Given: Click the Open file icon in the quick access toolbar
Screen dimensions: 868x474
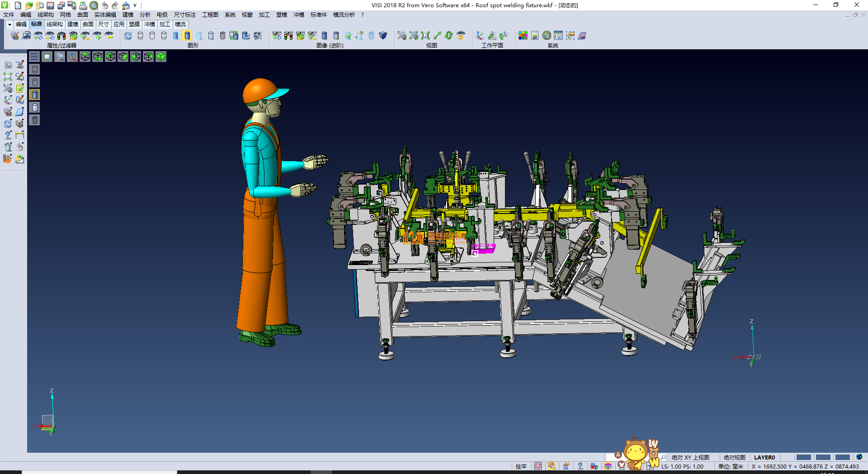Looking at the screenshot, I should pyautogui.click(x=28, y=5).
